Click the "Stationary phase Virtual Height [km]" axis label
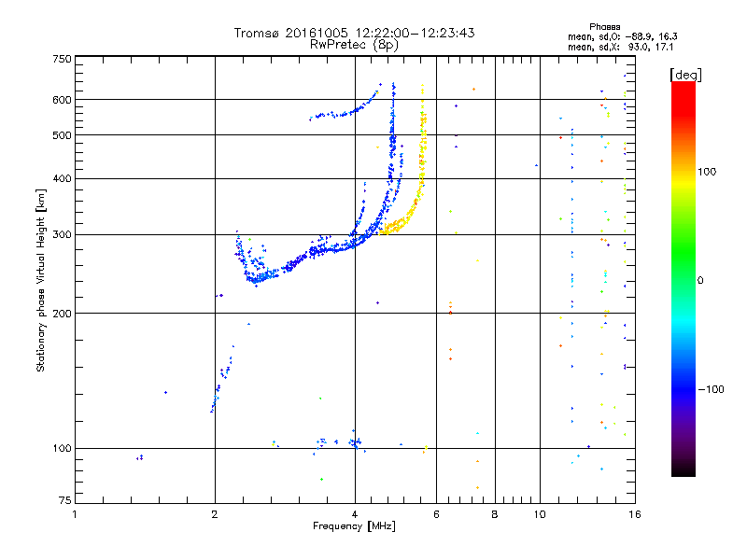This screenshot has height=560, width=747. 40,281
